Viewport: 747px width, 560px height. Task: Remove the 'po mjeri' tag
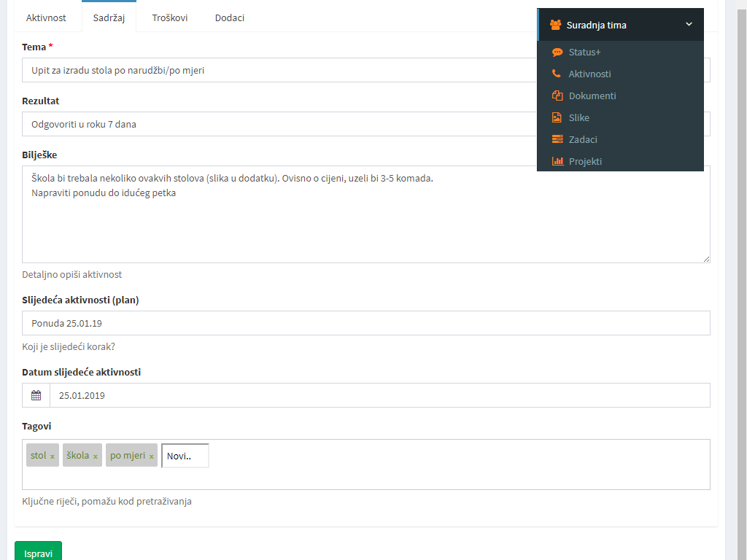151,456
